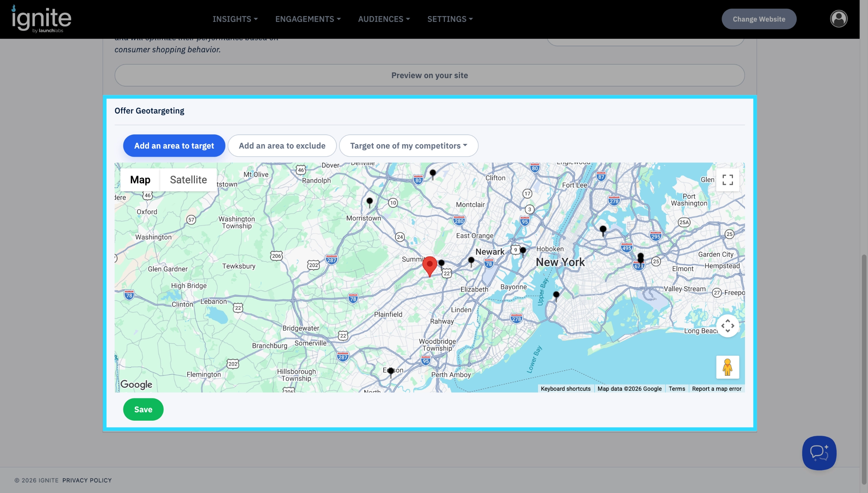Expand the Audiences menu

click(x=384, y=19)
